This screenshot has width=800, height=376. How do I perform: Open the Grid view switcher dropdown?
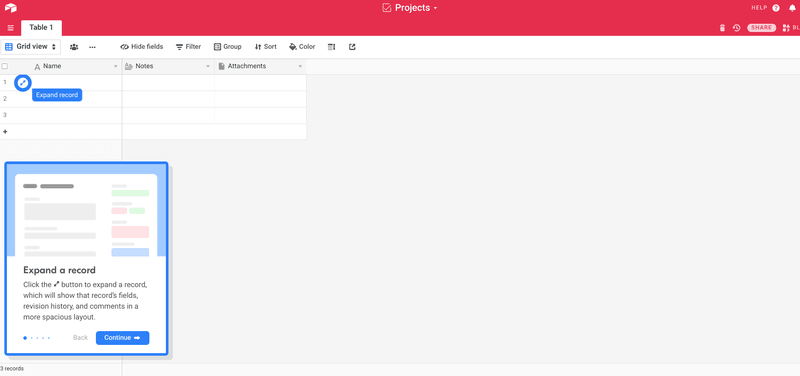pyautogui.click(x=30, y=47)
